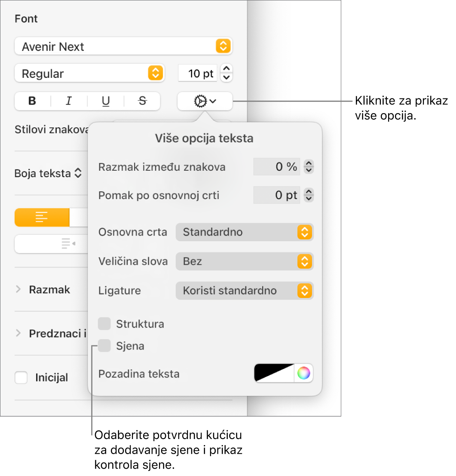456x476 pixels.
Task: Open the Osnovna crta Standardno dropdown
Action: tap(244, 232)
